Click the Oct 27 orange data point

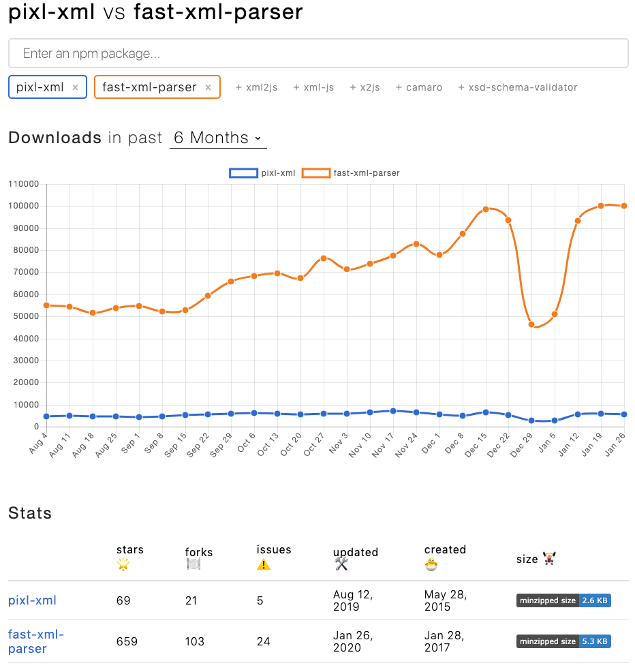(x=324, y=258)
